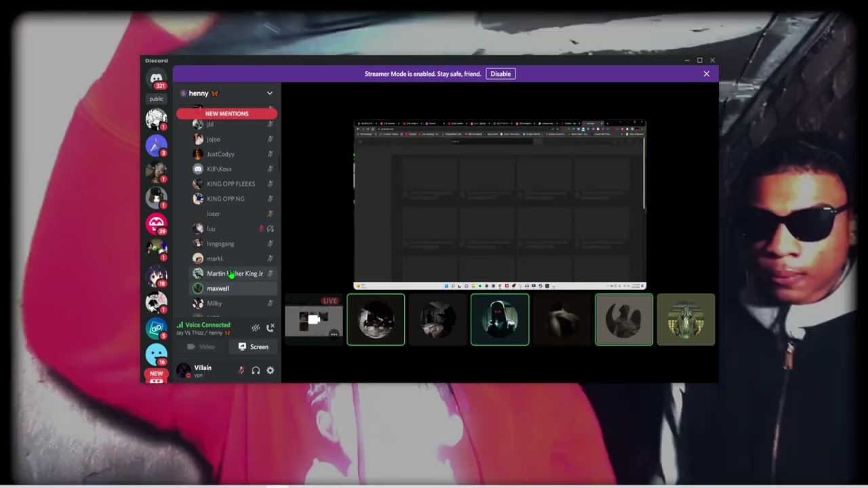The image size is (868, 488).
Task: Select the olive-green background avatar tile
Action: pyautogui.click(x=686, y=319)
